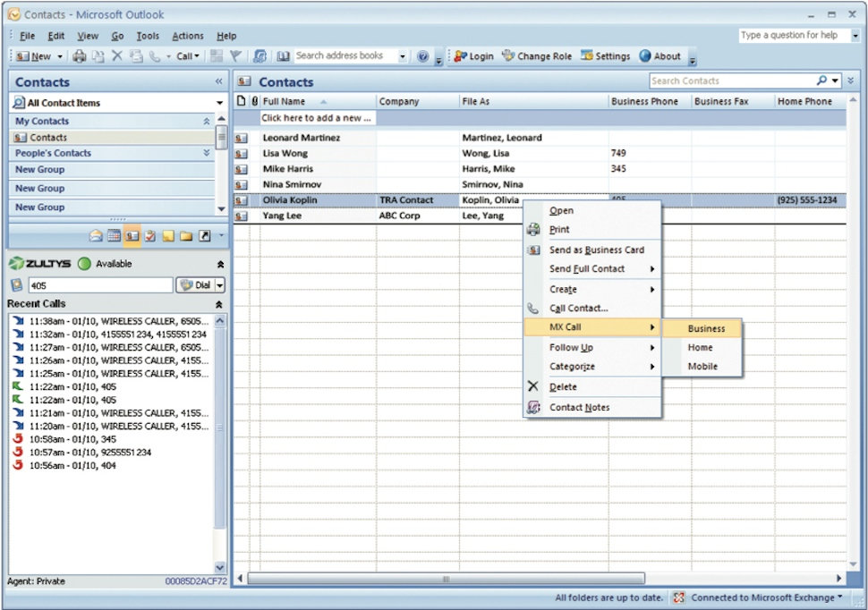Collapse the My Contacts group
The width and height of the screenshot is (868, 610).
(207, 122)
